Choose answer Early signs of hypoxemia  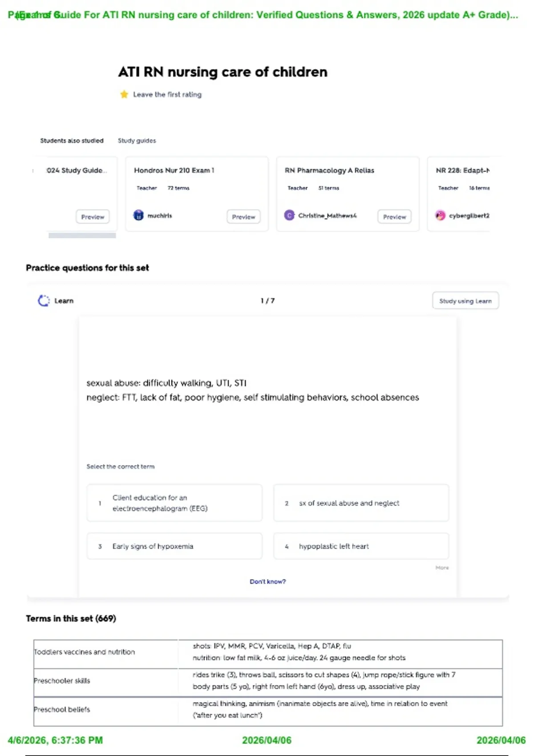point(174,546)
